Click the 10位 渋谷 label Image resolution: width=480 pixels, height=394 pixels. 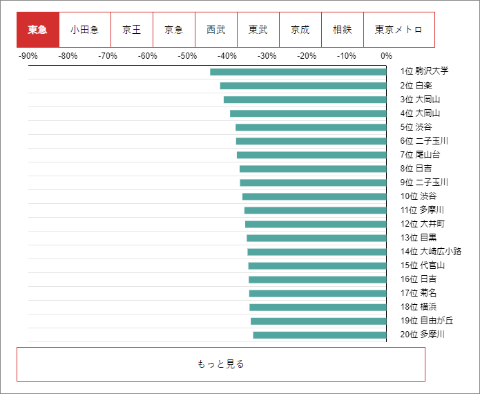click(418, 196)
